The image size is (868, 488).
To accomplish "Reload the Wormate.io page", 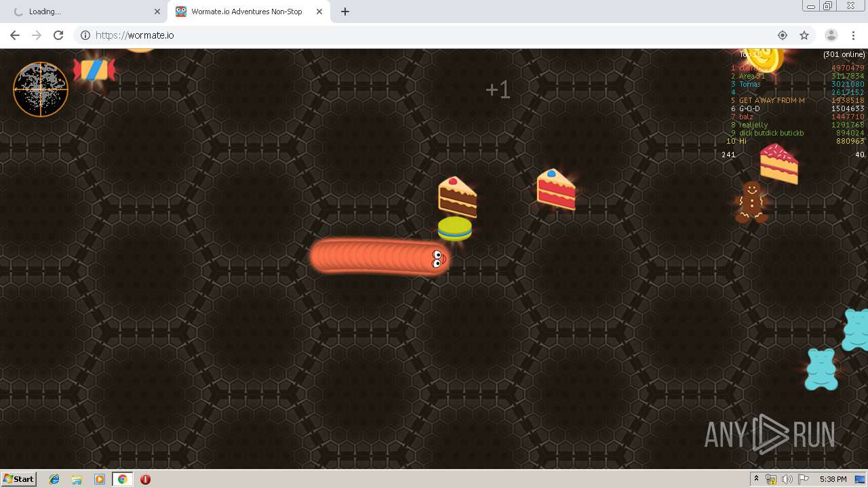I will 58,35.
